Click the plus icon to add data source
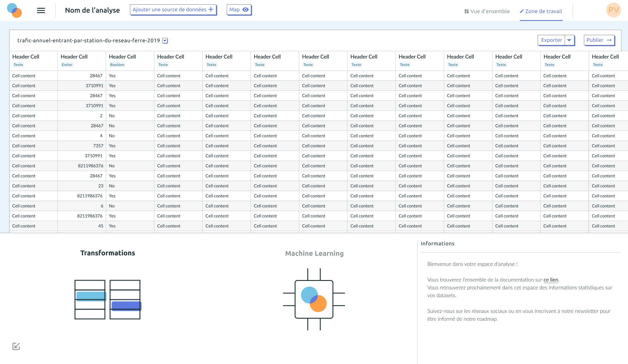The width and height of the screenshot is (628, 364). click(x=211, y=10)
